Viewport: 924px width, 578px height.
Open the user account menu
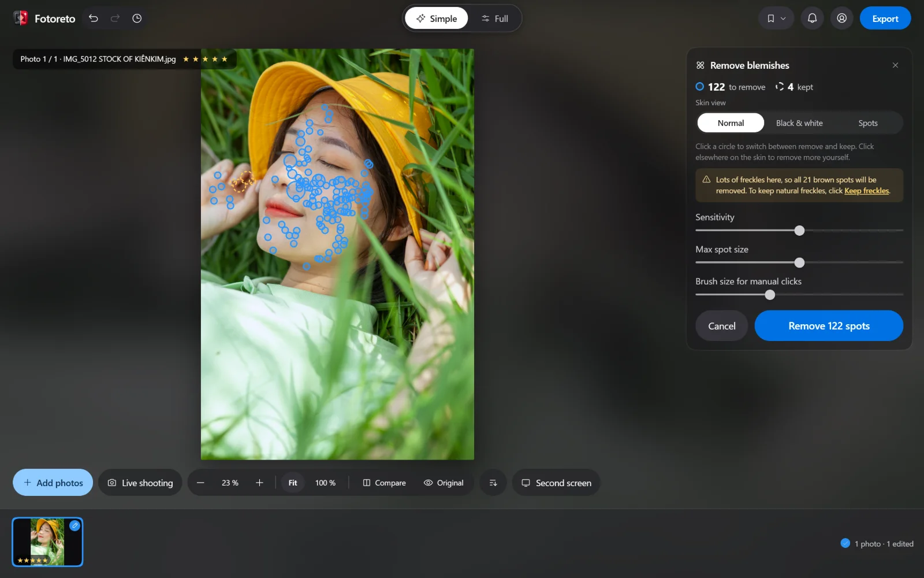[842, 18]
